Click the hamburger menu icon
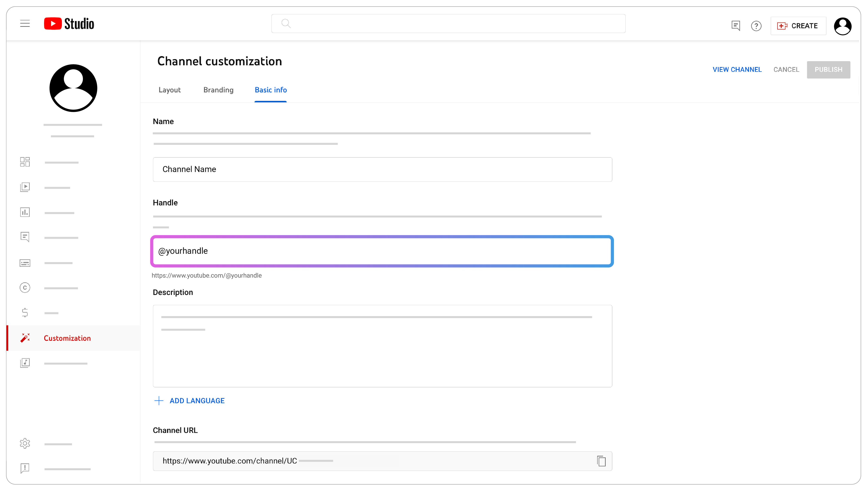This screenshot has width=868, height=488. click(x=25, y=24)
